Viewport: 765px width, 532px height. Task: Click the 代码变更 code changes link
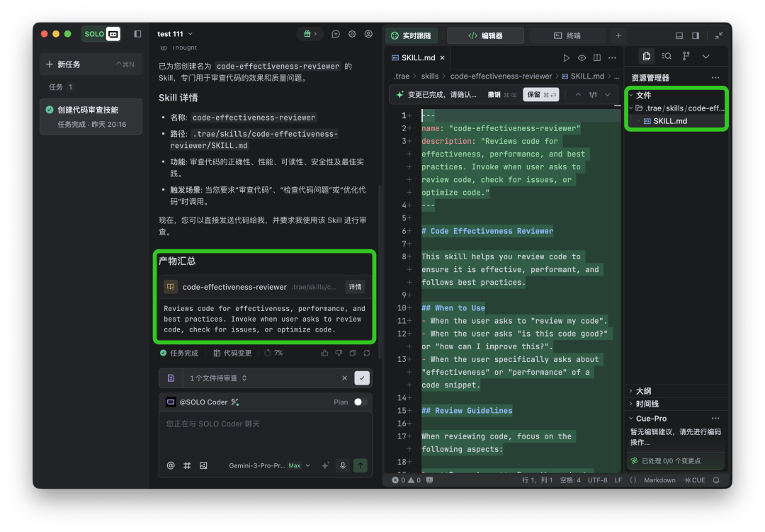pos(233,353)
